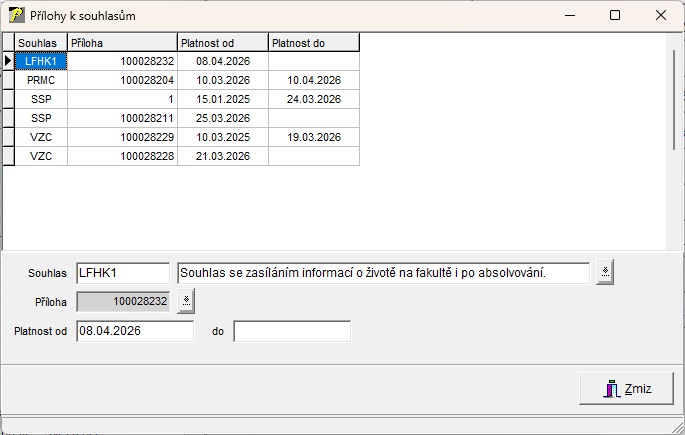
Task: Click the empty Platnost do field
Action: (x=292, y=331)
